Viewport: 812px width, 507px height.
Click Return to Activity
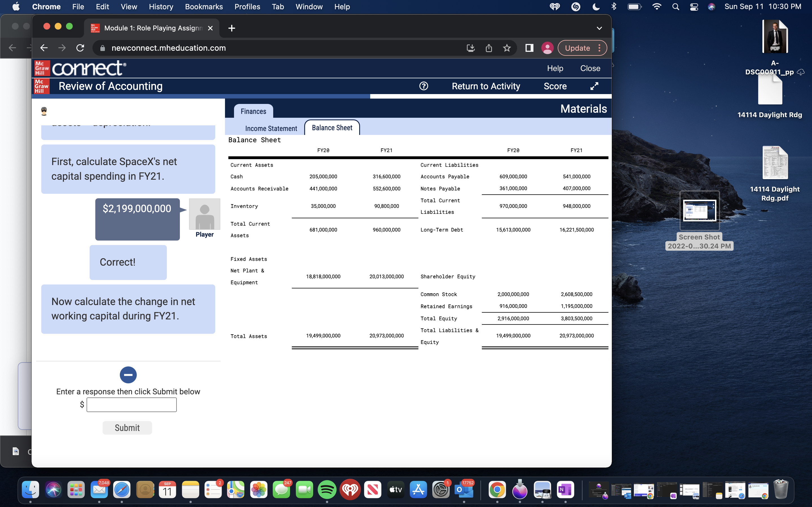pyautogui.click(x=486, y=86)
